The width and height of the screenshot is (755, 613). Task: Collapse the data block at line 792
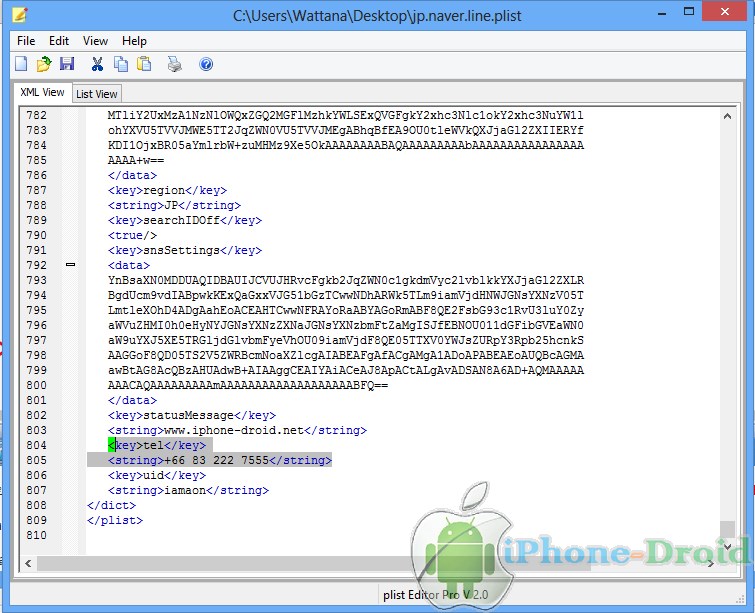pos(70,264)
